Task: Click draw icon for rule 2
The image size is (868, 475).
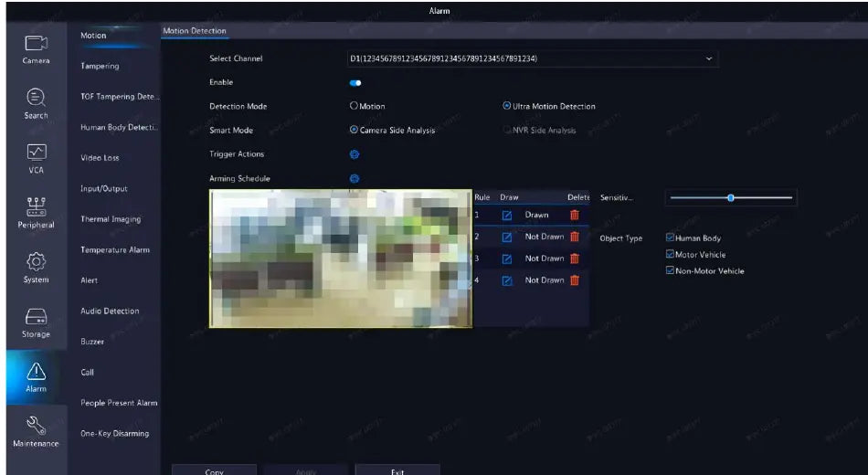Action: pos(506,237)
